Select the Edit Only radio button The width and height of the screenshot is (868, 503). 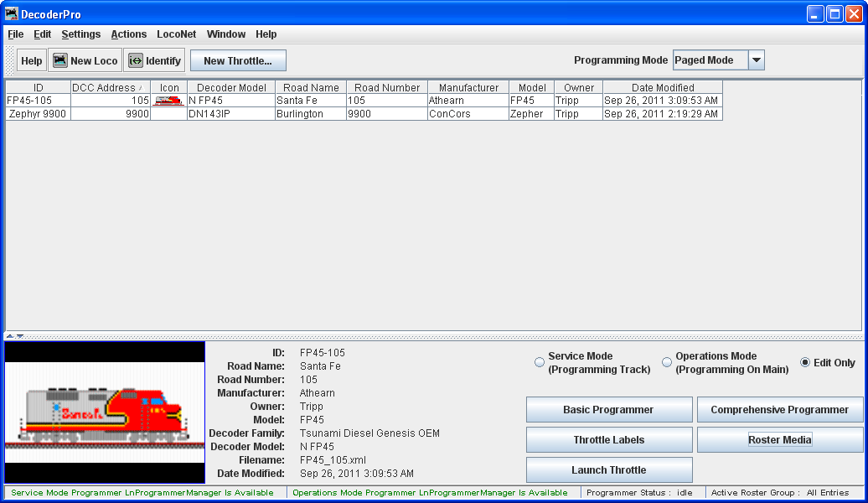pyautogui.click(x=805, y=362)
